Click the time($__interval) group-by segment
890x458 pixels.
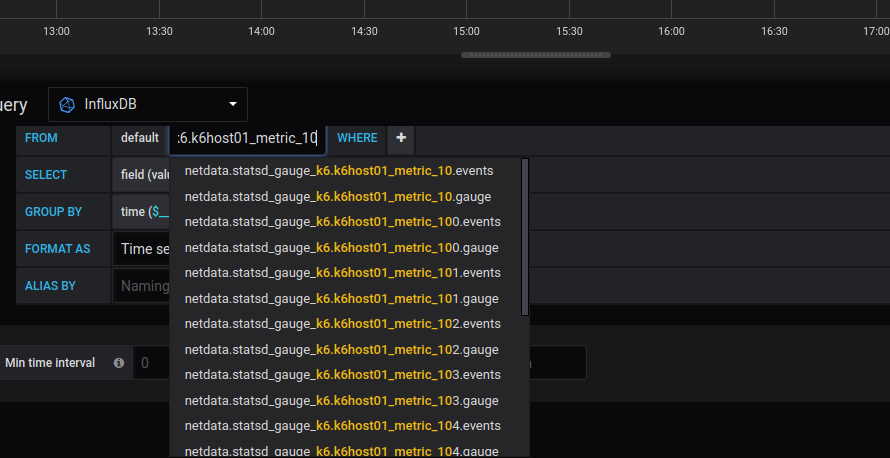[x=141, y=212]
